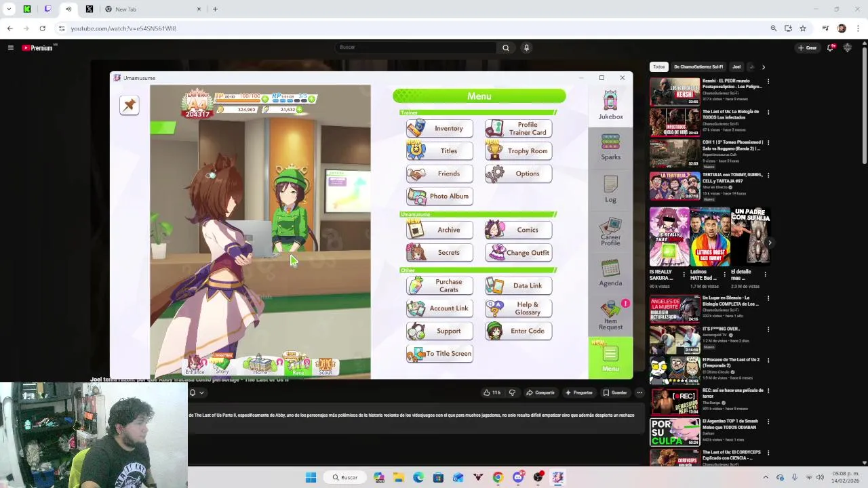The image size is (868, 488).
Task: Open the Enter Code screen
Action: click(x=518, y=331)
